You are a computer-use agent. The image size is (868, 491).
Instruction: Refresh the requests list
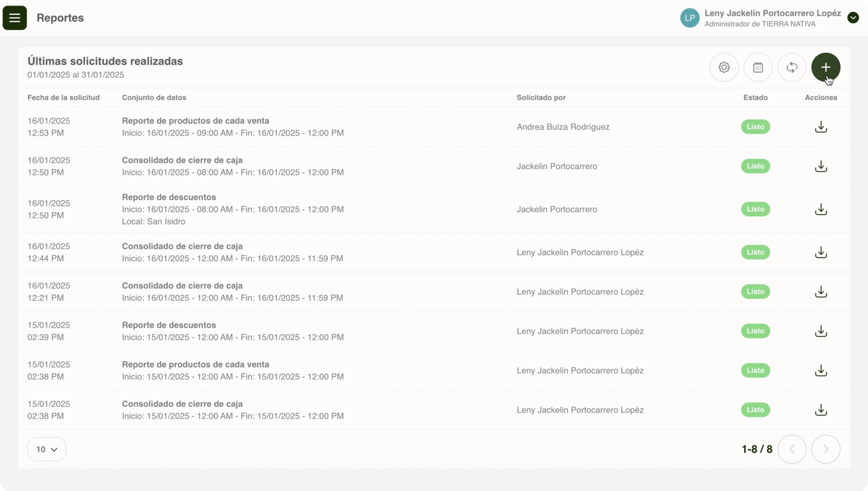coord(792,67)
